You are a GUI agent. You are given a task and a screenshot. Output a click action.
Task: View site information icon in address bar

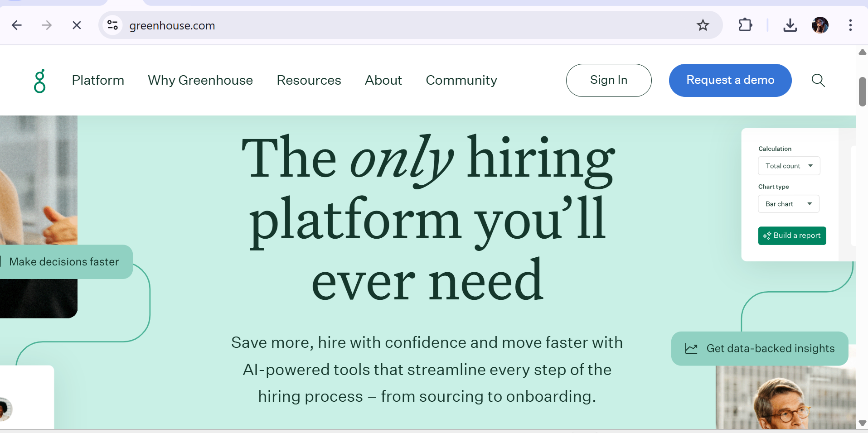(x=113, y=25)
